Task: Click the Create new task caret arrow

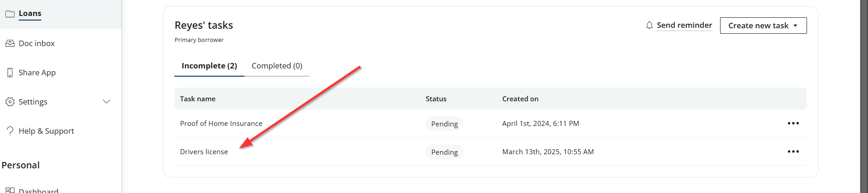Action: 796,26
